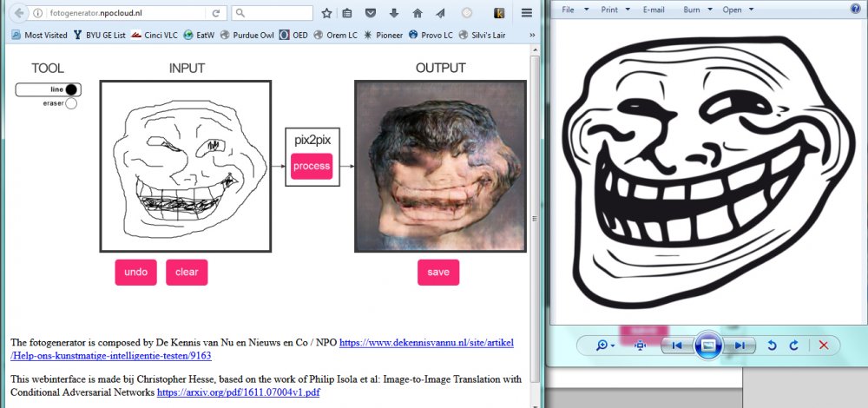Viewport: 868px width, 408px height.
Task: Open the Print menu in Photo Viewer
Action: click(x=609, y=10)
